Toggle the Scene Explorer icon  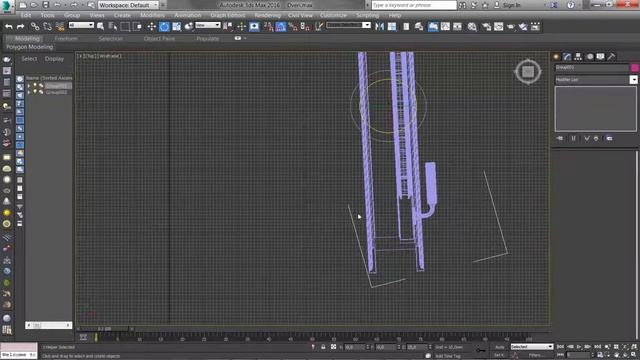(406, 27)
